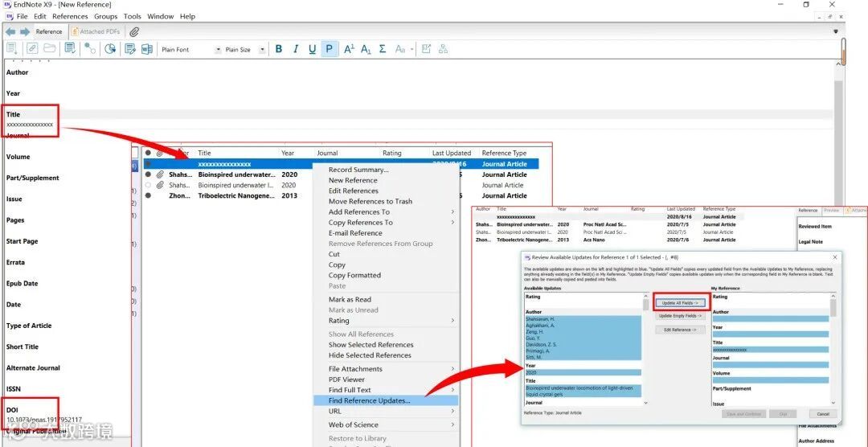Viewport: 868px width, 447px height.
Task: Click the Update All Fields button
Action: [682, 303]
